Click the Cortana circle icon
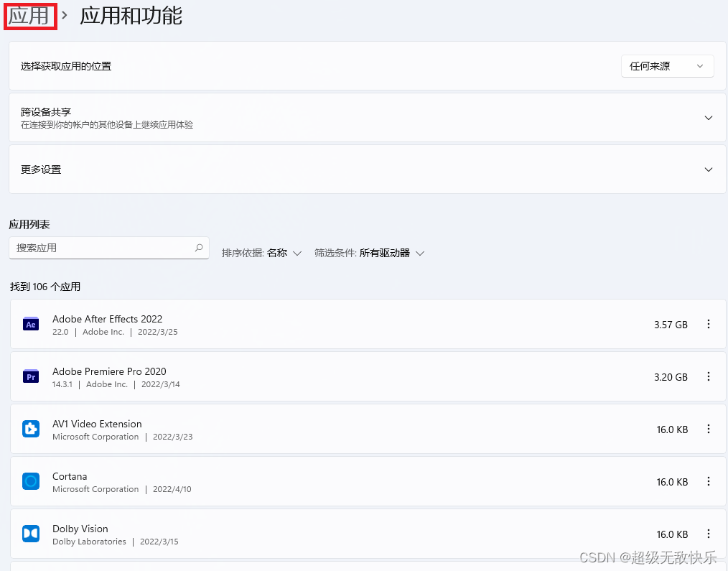Screen dimensions: 728x571 pyautogui.click(x=31, y=481)
